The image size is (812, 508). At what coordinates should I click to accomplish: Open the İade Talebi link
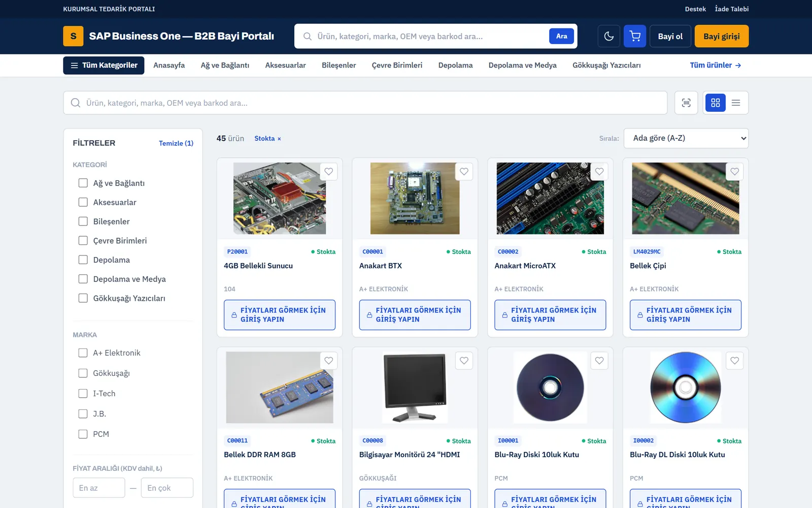point(732,9)
